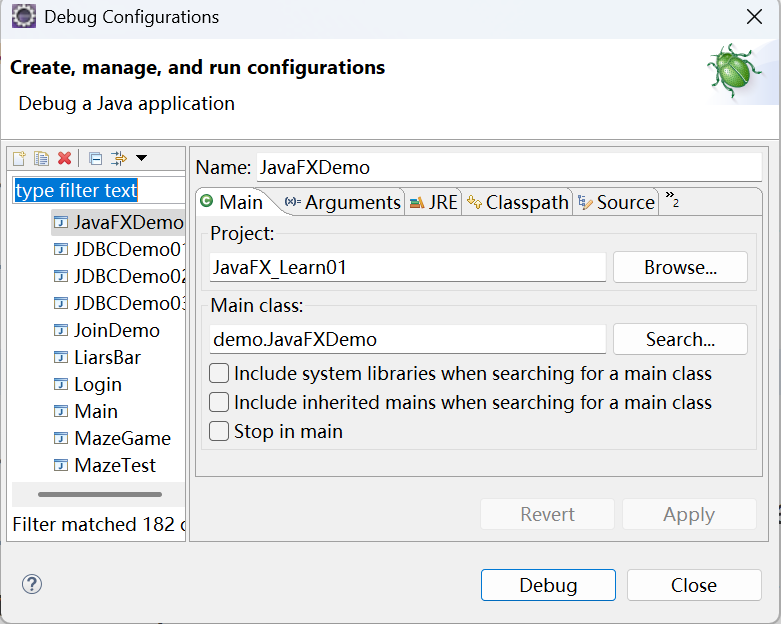
Task: Show hidden tabs via the overflow chevron
Action: [x=672, y=199]
